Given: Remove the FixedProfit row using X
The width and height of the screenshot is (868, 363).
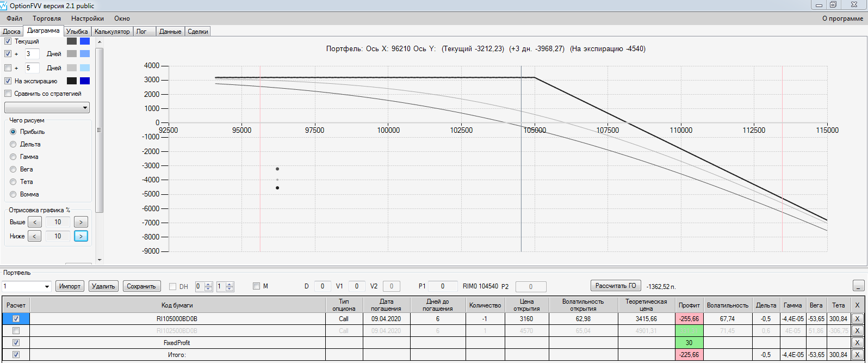Looking at the screenshot, I should pyautogui.click(x=857, y=343).
